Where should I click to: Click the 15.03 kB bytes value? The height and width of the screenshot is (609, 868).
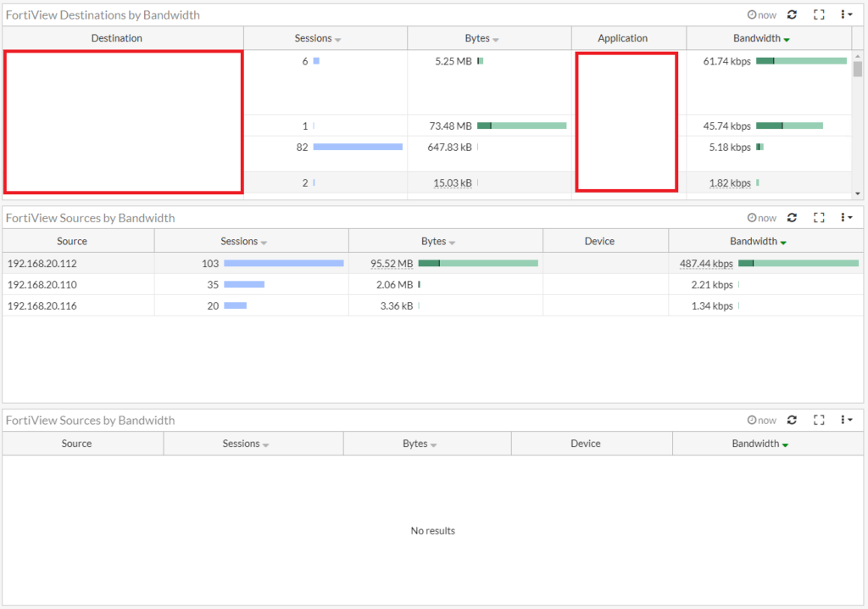coord(453,182)
